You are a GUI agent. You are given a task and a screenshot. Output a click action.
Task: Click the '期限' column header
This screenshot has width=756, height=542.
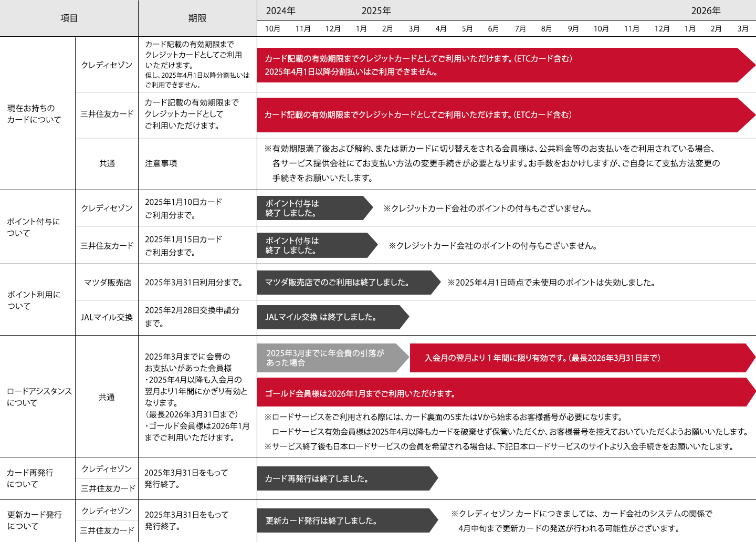(197, 18)
